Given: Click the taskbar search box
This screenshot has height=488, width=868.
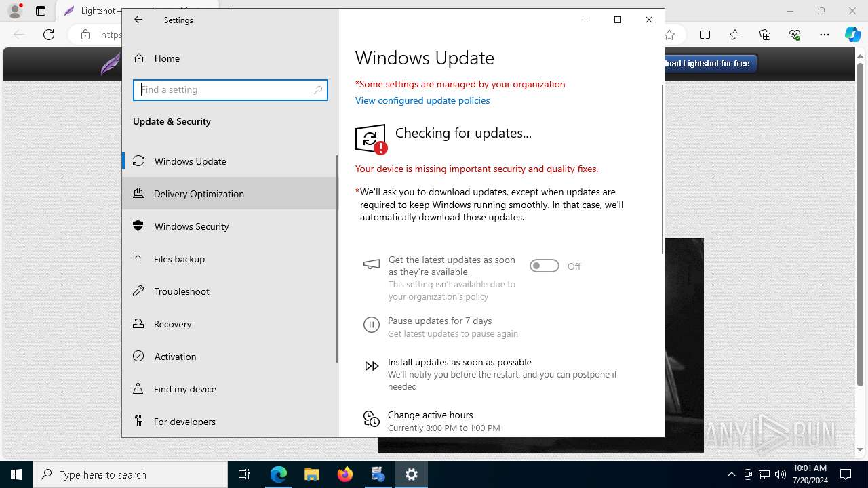Looking at the screenshot, I should pos(130,474).
